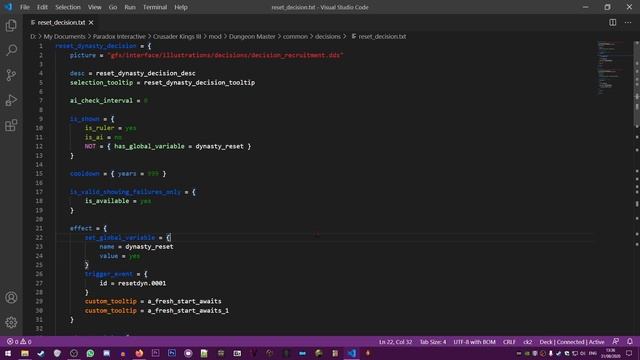Click 'Paradox Interactive' breadcrumb segment
Image resolution: width=640 pixels, height=360 pixels.
tap(119, 36)
